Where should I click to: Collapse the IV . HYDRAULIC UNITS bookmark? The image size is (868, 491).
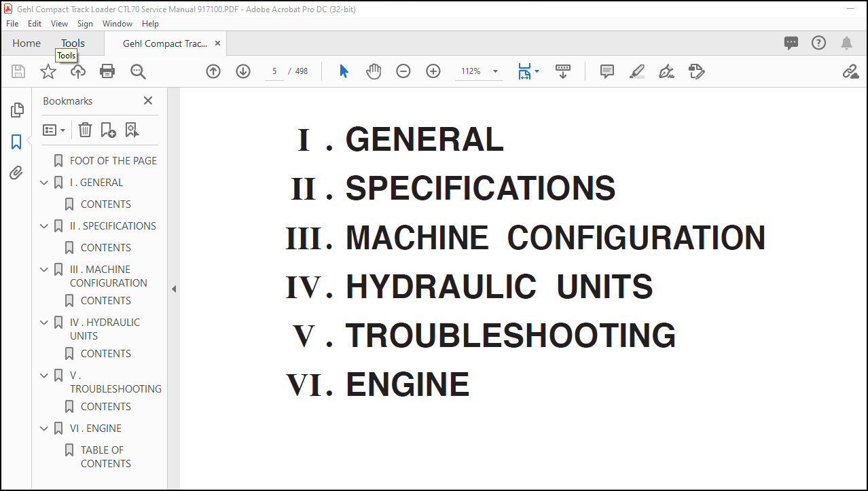(x=44, y=323)
